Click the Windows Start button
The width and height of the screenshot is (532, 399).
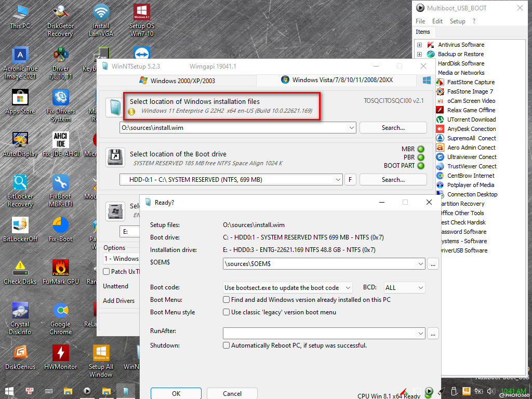click(9, 391)
